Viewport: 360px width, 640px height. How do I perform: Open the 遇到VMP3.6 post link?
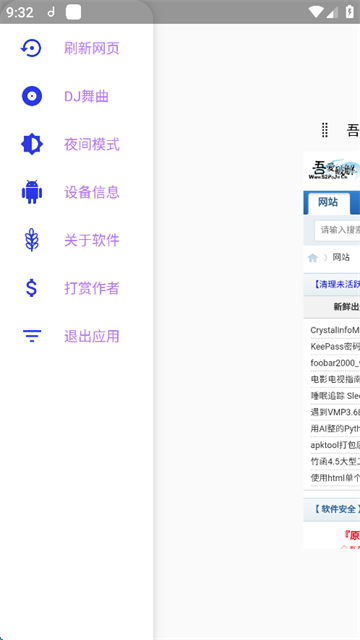click(335, 412)
